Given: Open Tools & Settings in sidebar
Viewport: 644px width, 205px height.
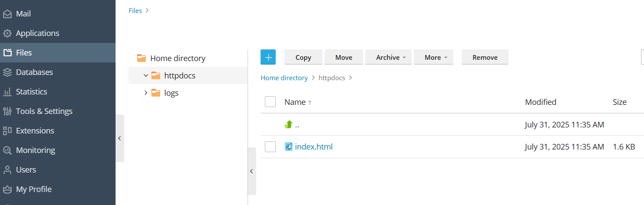Looking at the screenshot, I should point(44,111).
